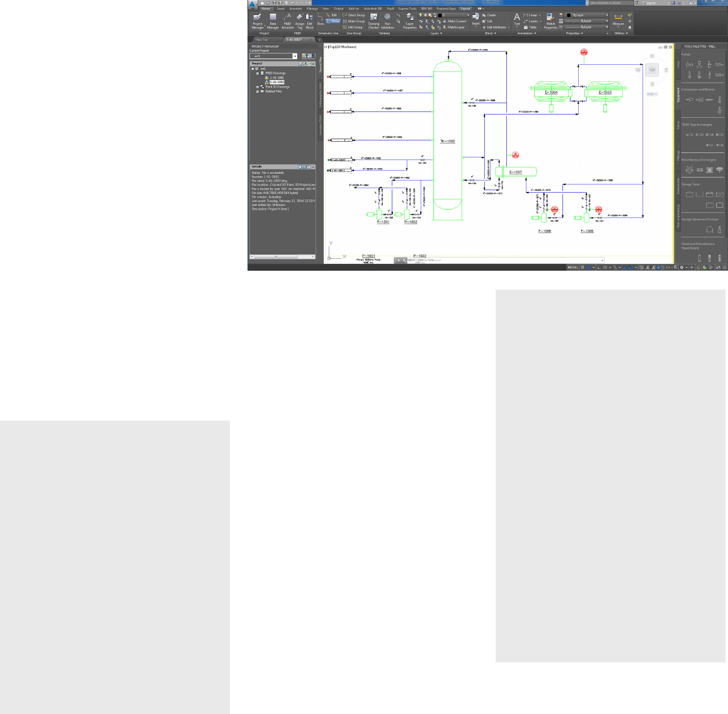Viewport: 728px width, 714px height.
Task: Click the black layer color swatch
Action: click(x=440, y=15)
